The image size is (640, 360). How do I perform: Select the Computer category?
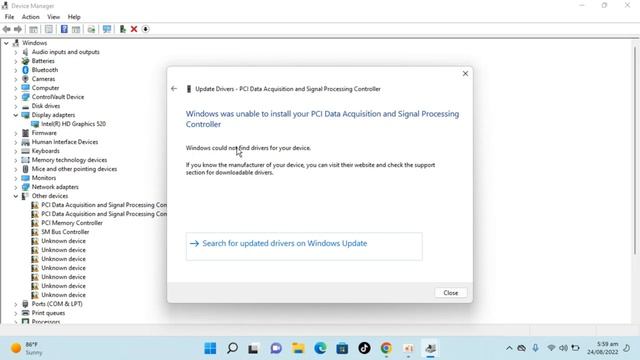click(45, 88)
